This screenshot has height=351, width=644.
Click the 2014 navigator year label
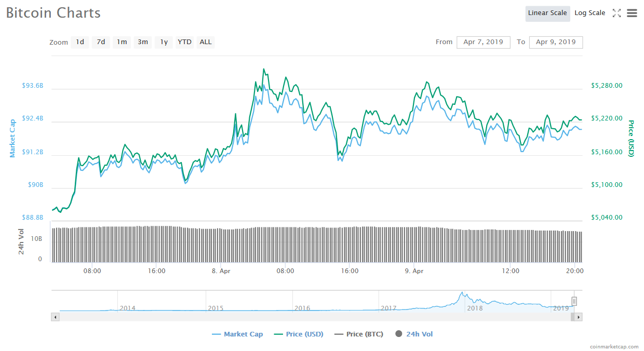click(128, 308)
